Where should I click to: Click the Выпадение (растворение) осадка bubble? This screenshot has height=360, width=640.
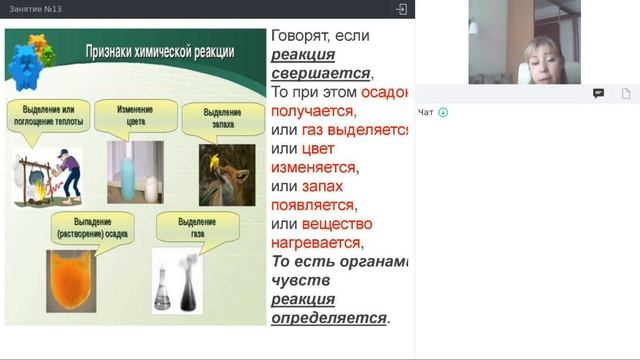[93, 228]
